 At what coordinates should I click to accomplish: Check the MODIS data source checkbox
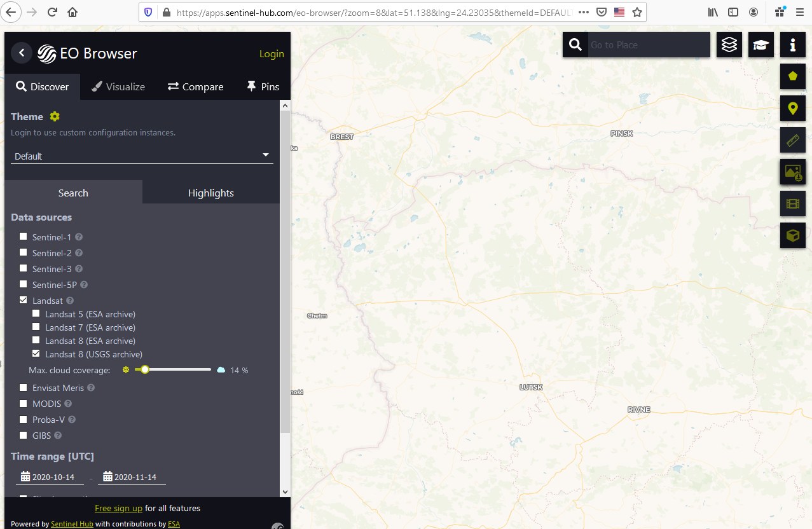click(x=24, y=403)
